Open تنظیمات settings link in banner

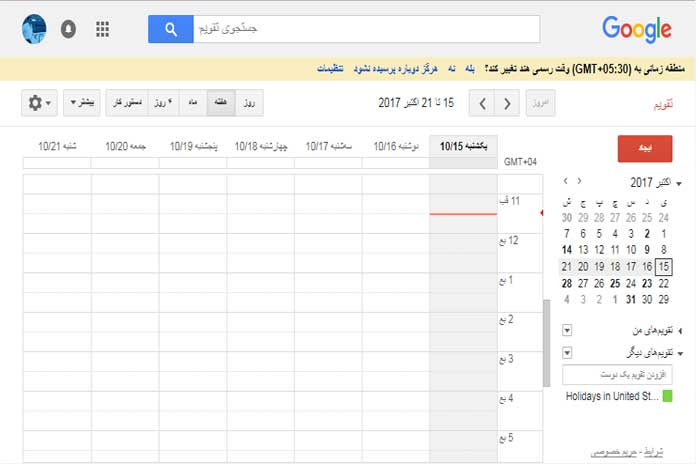(330, 69)
